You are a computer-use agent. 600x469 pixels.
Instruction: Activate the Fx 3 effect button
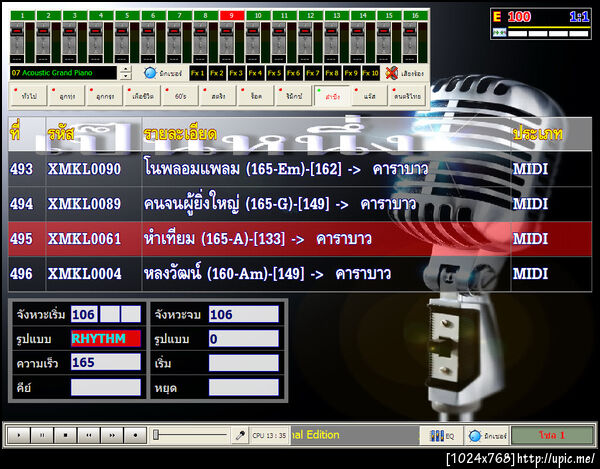click(236, 73)
